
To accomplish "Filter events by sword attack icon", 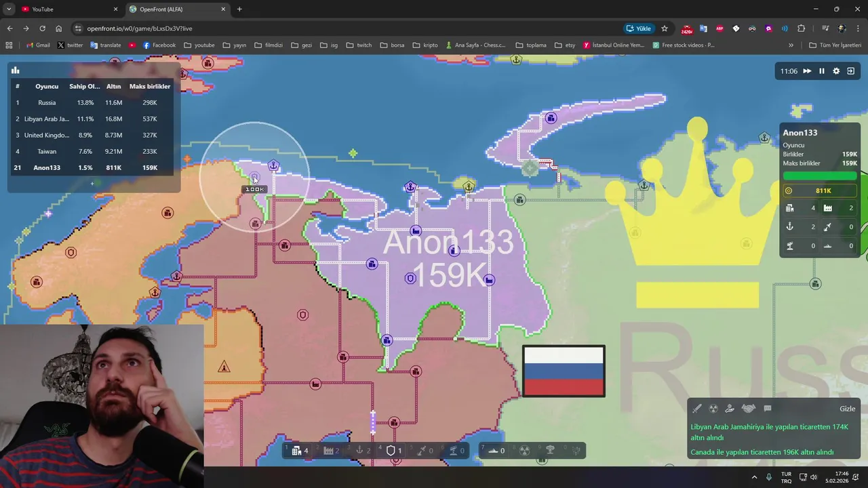I will (696, 409).
